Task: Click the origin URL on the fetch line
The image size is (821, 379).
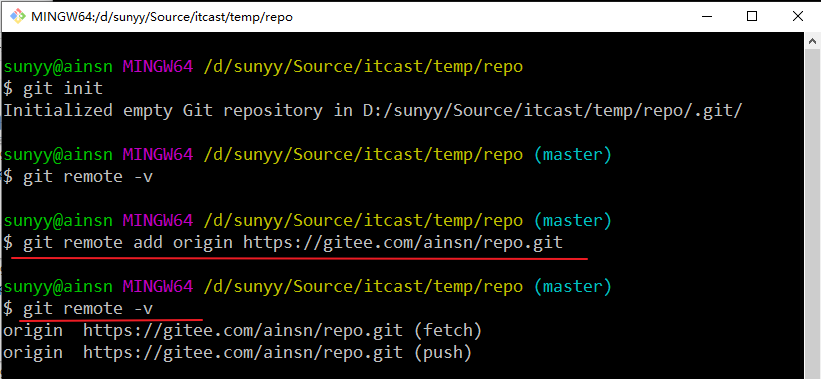Action: [243, 330]
